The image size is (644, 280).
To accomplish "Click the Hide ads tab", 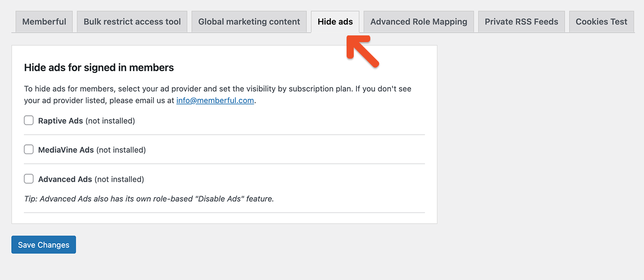I will [335, 21].
